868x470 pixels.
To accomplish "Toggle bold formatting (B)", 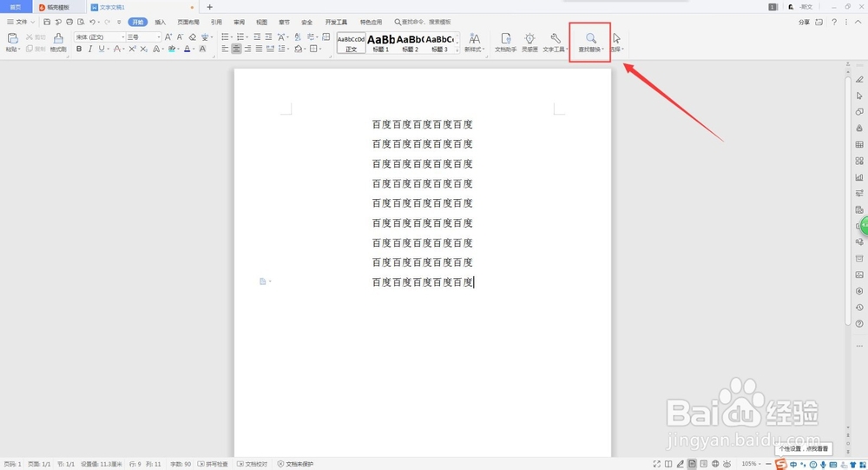I will click(79, 49).
